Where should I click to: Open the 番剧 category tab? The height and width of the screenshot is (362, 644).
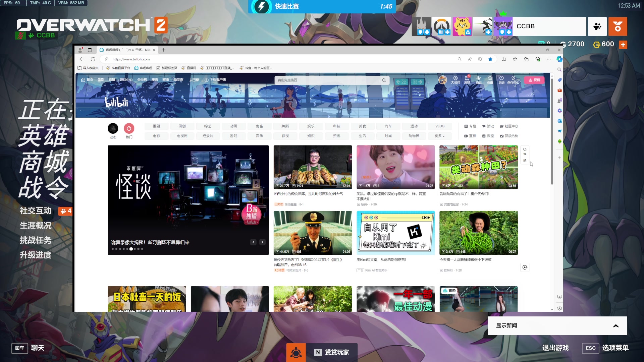156,126
